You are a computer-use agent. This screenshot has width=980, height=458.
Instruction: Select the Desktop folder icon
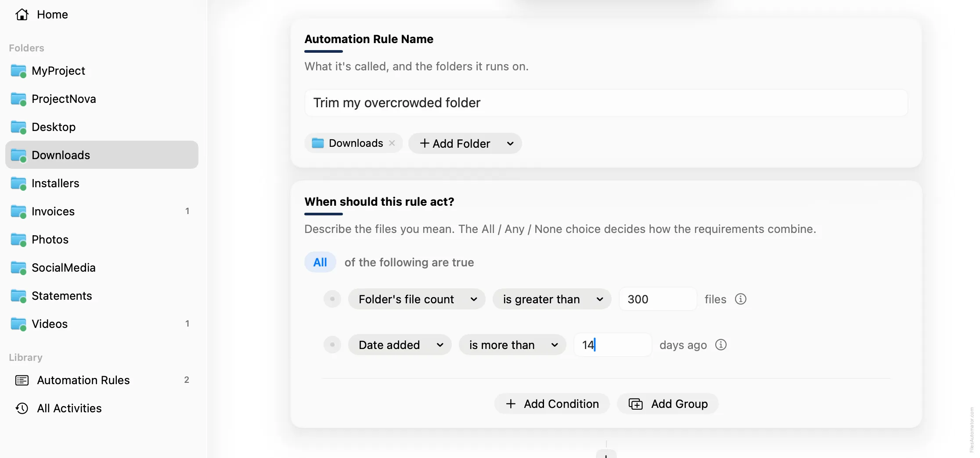[x=18, y=127]
